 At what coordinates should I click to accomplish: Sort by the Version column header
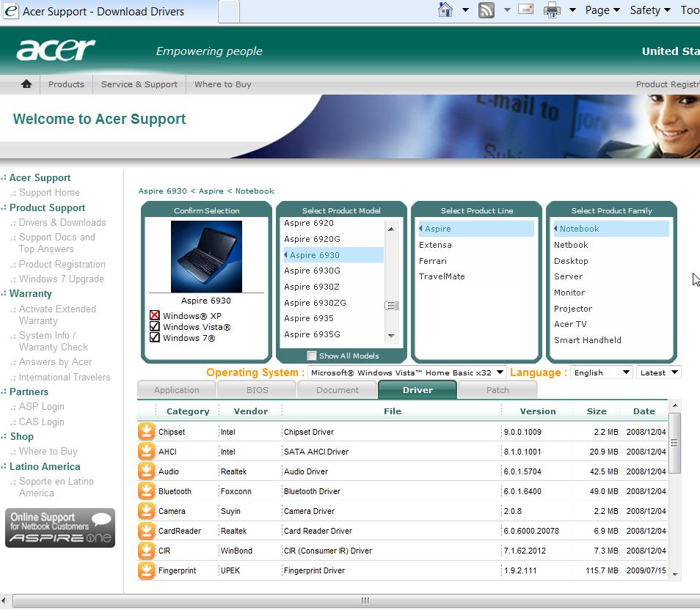(538, 411)
